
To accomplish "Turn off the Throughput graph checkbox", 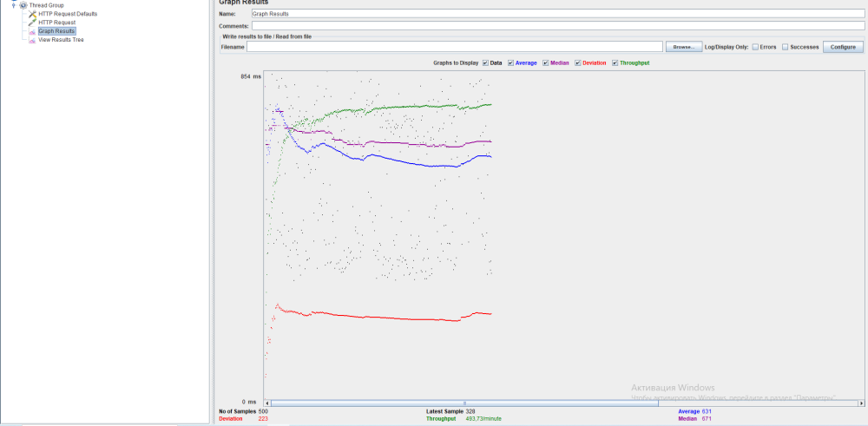I will click(615, 63).
